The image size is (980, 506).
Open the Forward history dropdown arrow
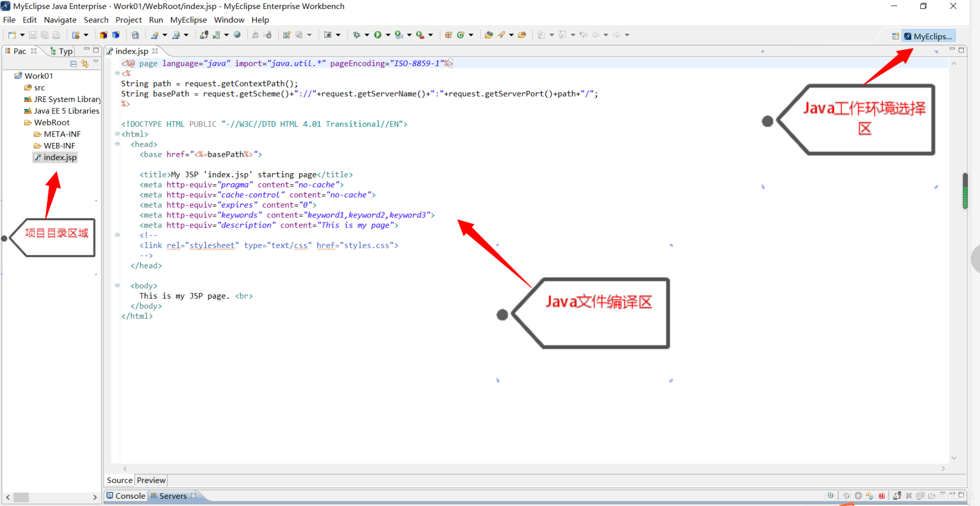(x=627, y=35)
